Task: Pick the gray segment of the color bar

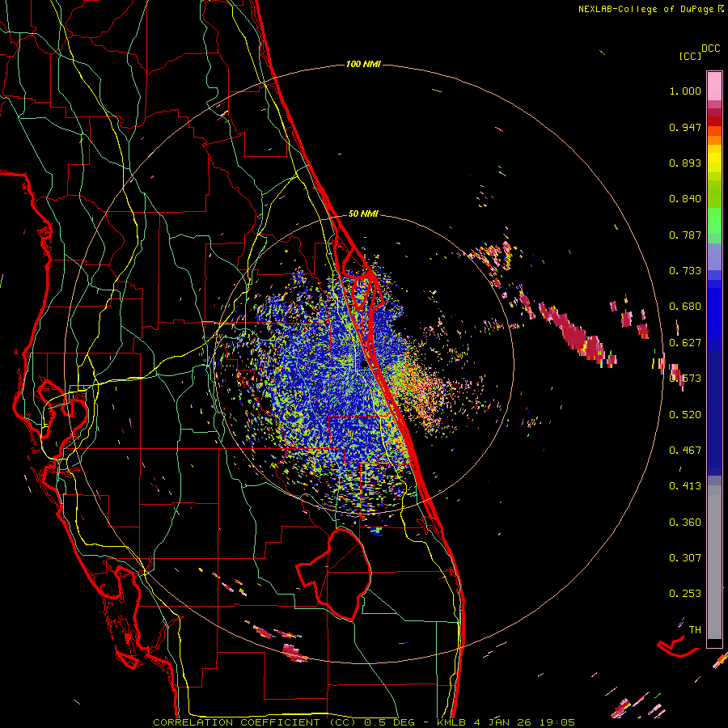Action: click(x=714, y=562)
